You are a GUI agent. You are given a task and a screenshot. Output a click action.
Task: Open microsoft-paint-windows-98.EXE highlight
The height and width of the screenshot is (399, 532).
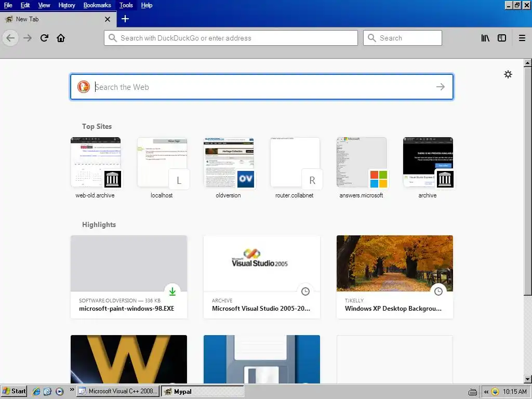pyautogui.click(x=129, y=277)
